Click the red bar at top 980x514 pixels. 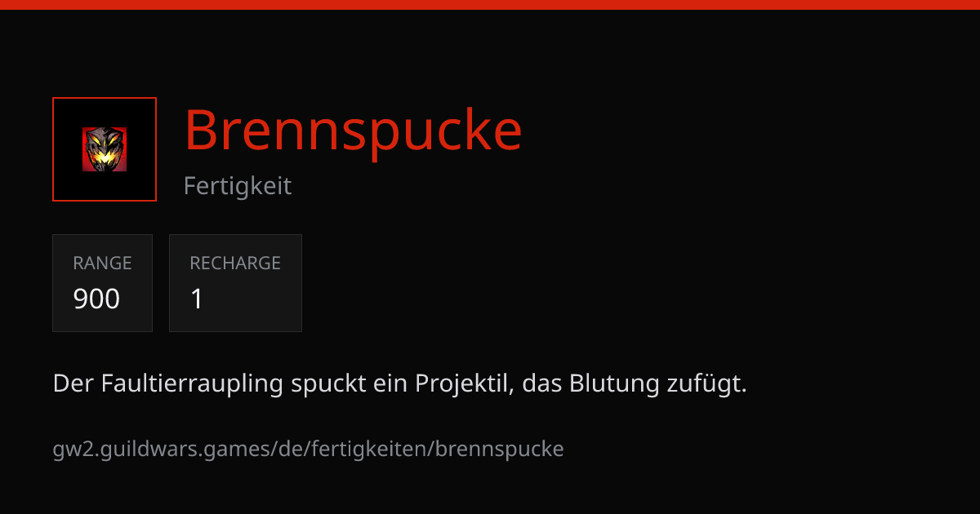(x=490, y=4)
